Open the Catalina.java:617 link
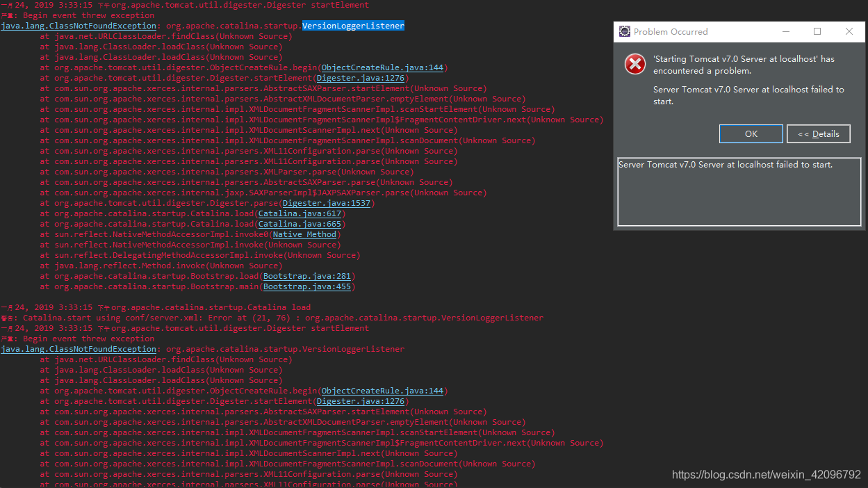868x488 pixels. coord(300,213)
